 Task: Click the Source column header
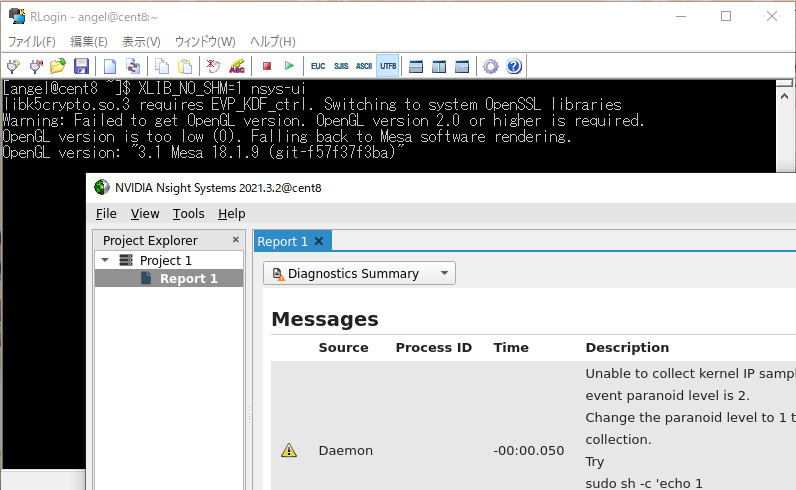pyautogui.click(x=344, y=347)
